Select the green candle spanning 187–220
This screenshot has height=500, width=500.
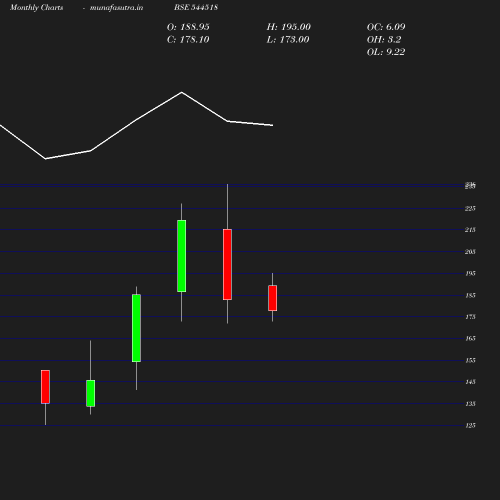[182, 256]
